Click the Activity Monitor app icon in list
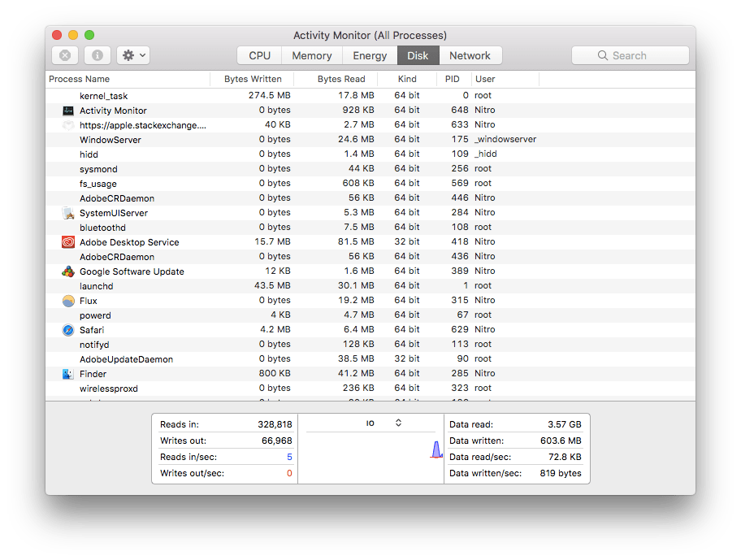This screenshot has height=560, width=741. 68,111
